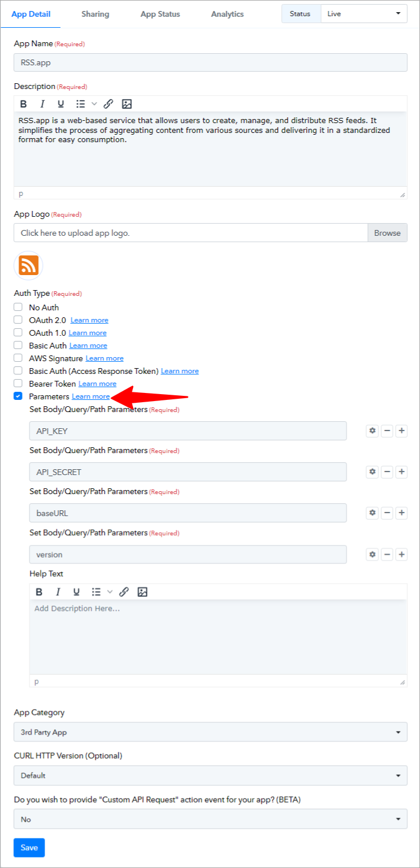
Task: Apply bold in the Description editor toolbar
Action: (24, 104)
